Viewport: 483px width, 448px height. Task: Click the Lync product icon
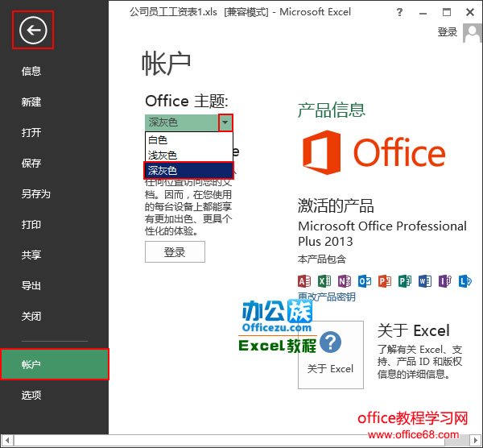(464, 281)
